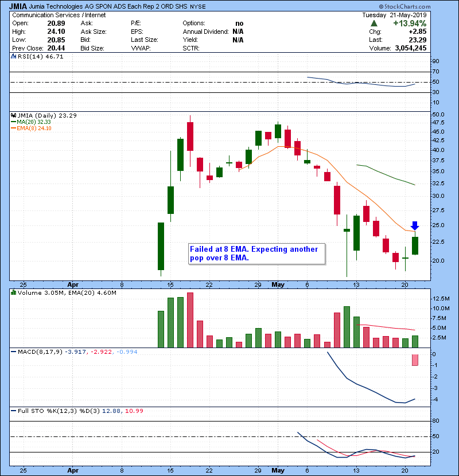
Task: Click the candlestick icon beside JMIA (Daily)
Action: 13,115
